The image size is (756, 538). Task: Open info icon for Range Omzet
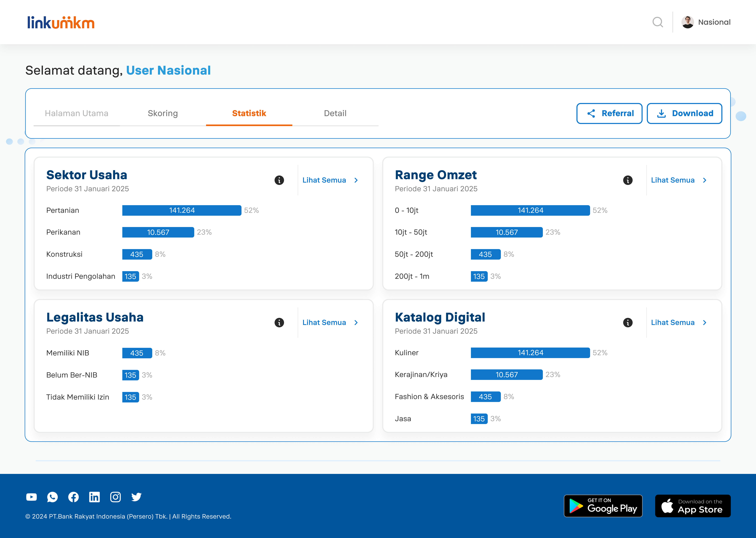(628, 180)
